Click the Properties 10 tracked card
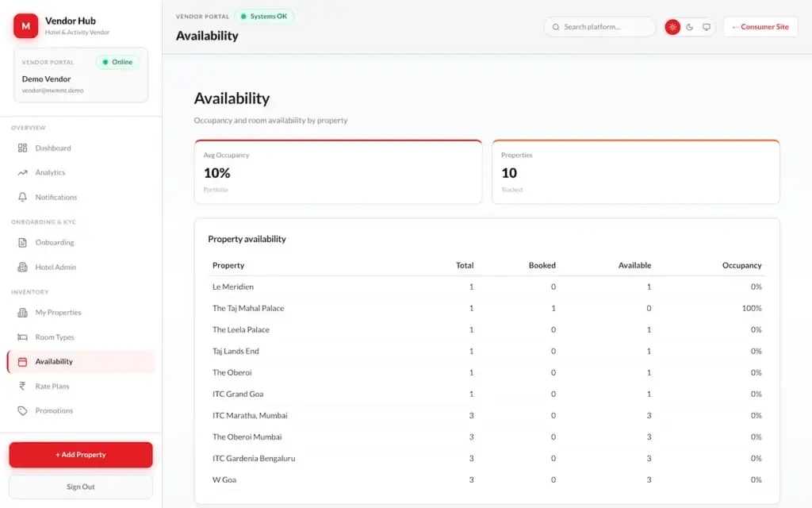The height and width of the screenshot is (508, 812). (x=636, y=172)
